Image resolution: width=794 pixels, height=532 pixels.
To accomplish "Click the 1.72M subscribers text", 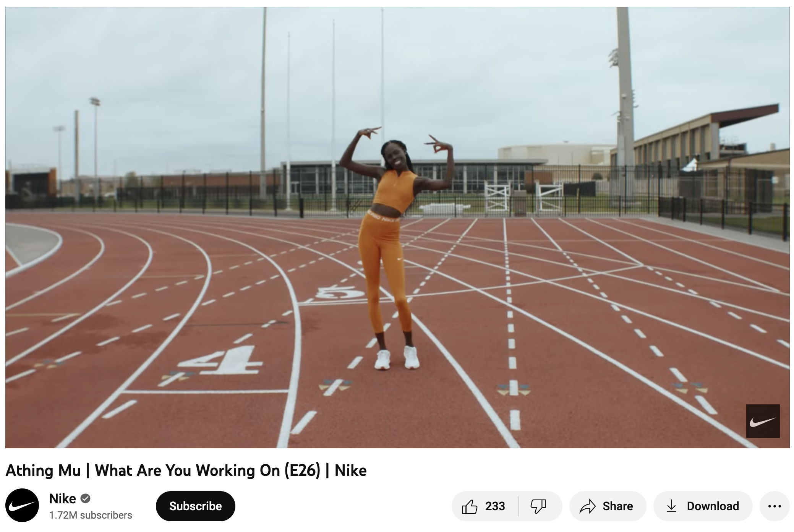I will pyautogui.click(x=91, y=515).
